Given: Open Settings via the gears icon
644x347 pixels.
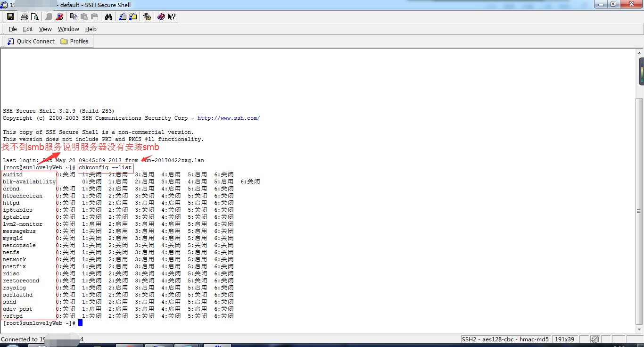Looking at the screenshot, I should 147,17.
